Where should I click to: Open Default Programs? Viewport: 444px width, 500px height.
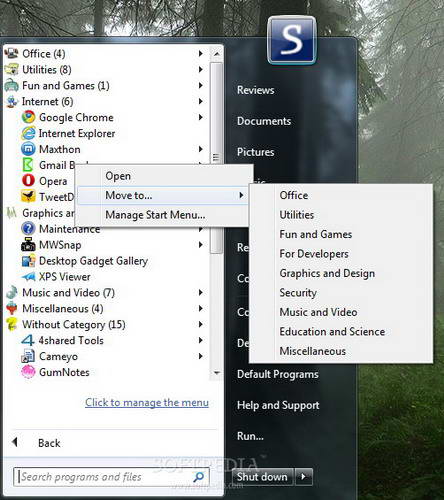click(278, 374)
